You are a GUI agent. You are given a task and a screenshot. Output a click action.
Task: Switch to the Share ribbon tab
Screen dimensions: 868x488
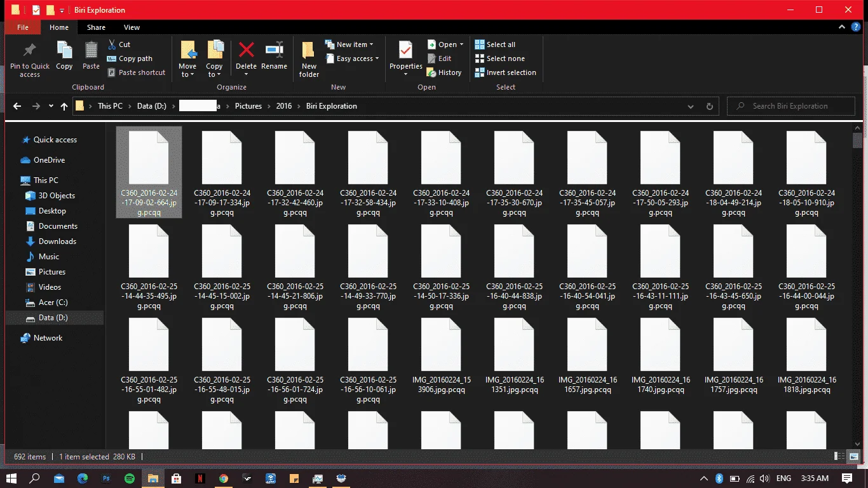(96, 27)
